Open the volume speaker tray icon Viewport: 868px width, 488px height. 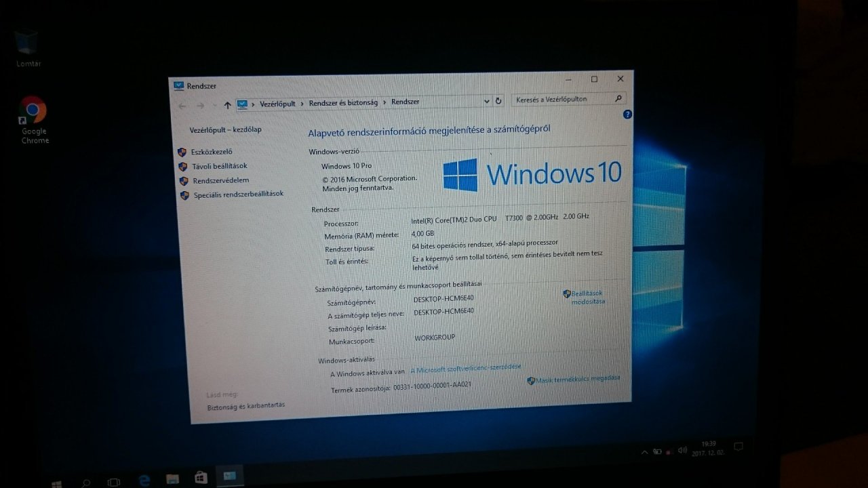pos(682,451)
